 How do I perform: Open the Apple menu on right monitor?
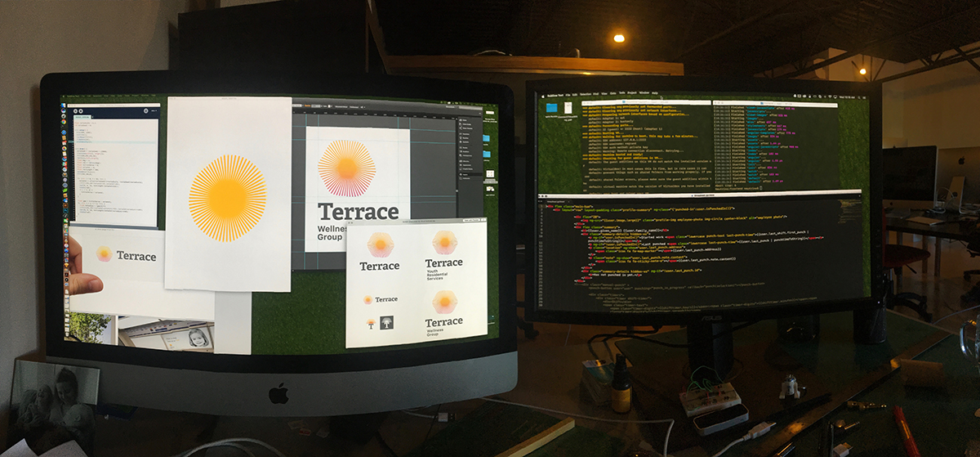click(x=543, y=96)
